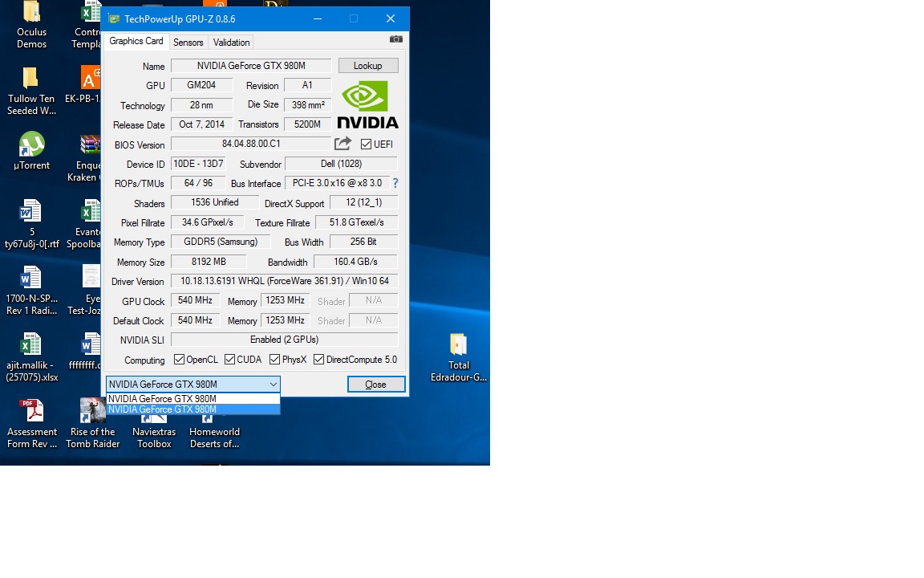924x578 pixels.
Task: Select the Contr Templa Excel file icon
Action: pyautogui.click(x=90, y=12)
